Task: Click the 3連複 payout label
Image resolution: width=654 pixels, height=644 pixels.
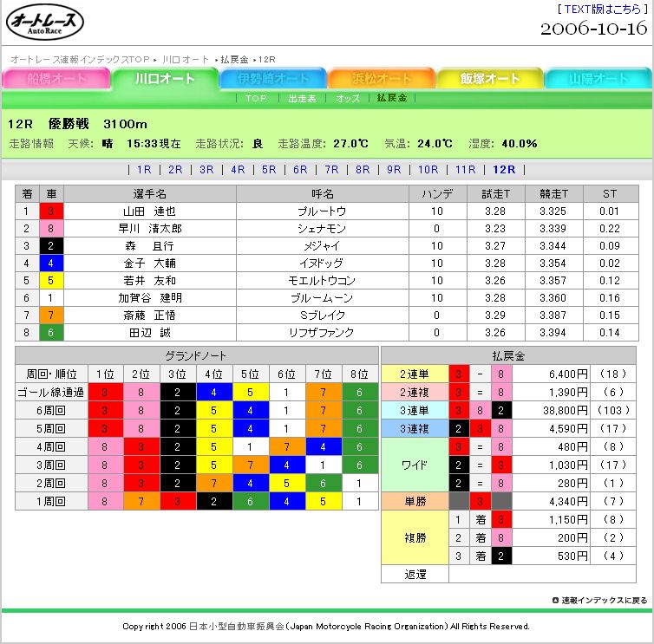Action: click(x=415, y=428)
